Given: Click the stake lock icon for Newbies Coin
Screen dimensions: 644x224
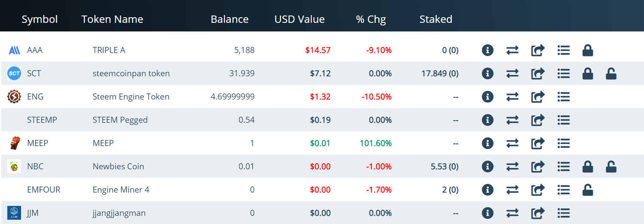Looking at the screenshot, I should pos(588,167).
